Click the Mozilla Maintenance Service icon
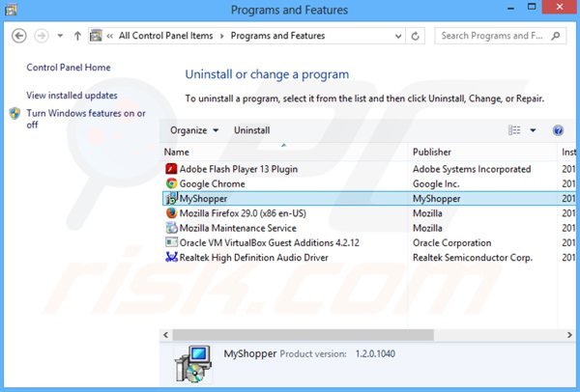The height and width of the screenshot is (392, 580). [x=171, y=228]
